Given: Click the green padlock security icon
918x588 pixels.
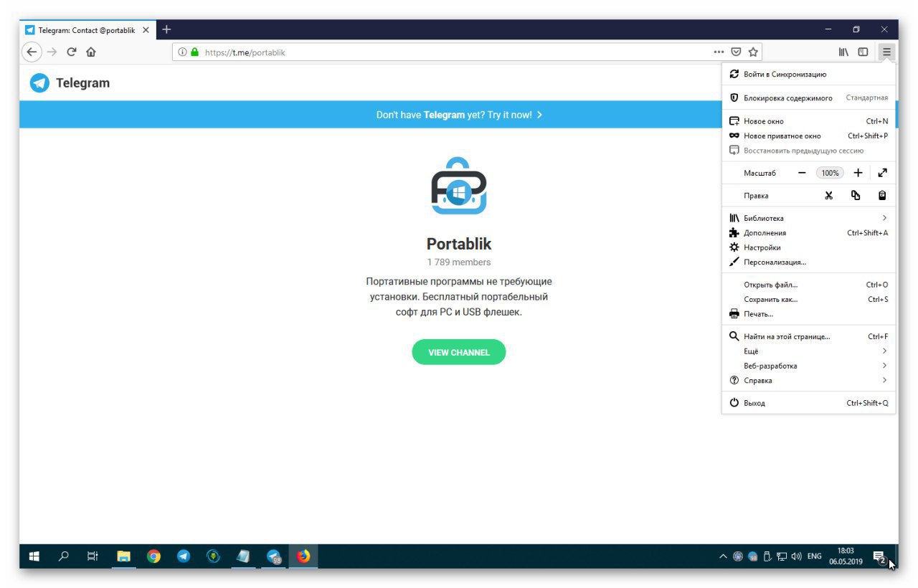Looking at the screenshot, I should [194, 52].
